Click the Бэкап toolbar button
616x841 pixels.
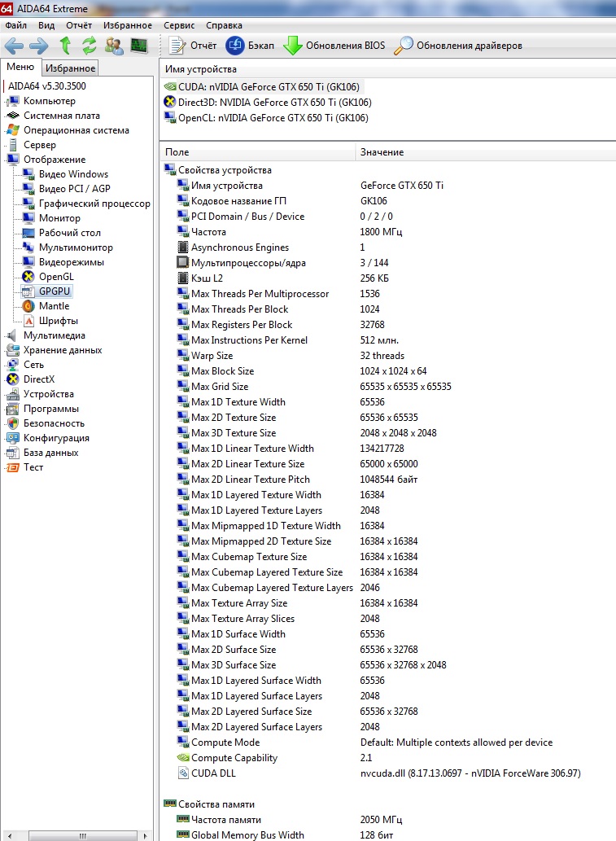click(250, 46)
